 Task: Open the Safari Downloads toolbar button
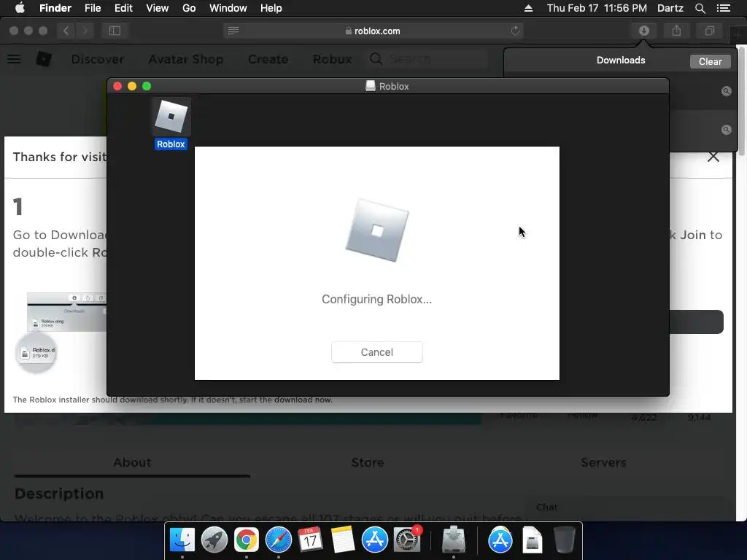[643, 31]
